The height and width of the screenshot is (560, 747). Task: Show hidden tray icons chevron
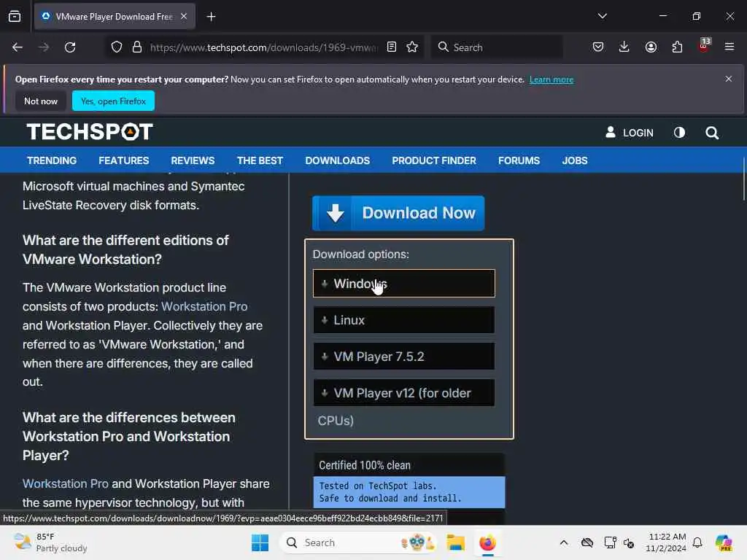click(564, 542)
